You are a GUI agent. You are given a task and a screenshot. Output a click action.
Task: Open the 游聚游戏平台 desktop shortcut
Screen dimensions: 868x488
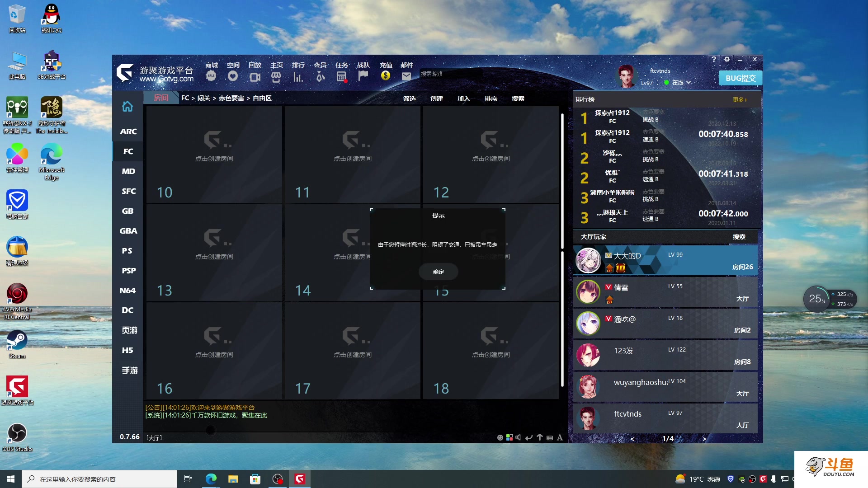[x=17, y=390]
